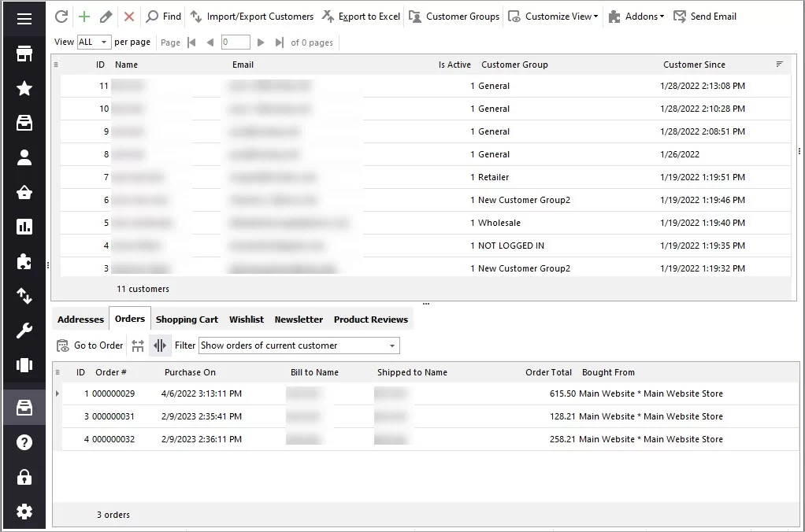The width and height of the screenshot is (805, 532).
Task: Switch to the Product Reviews tab
Action: pyautogui.click(x=371, y=320)
